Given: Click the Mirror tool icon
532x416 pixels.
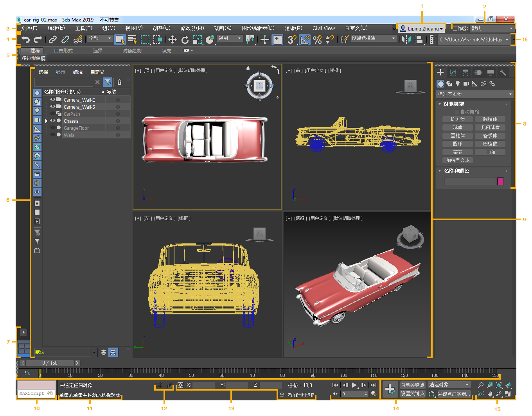Looking at the screenshot, I should point(406,39).
